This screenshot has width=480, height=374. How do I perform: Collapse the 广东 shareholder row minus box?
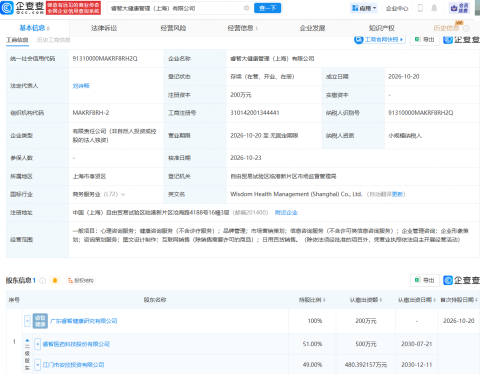[27, 321]
